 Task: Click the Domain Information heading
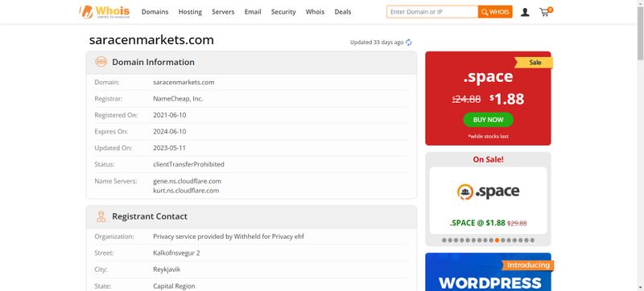153,62
